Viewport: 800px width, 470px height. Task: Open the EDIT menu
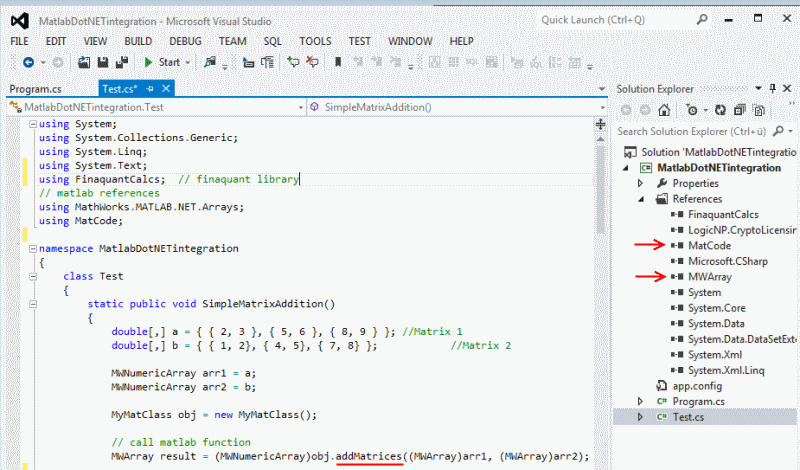pos(56,41)
